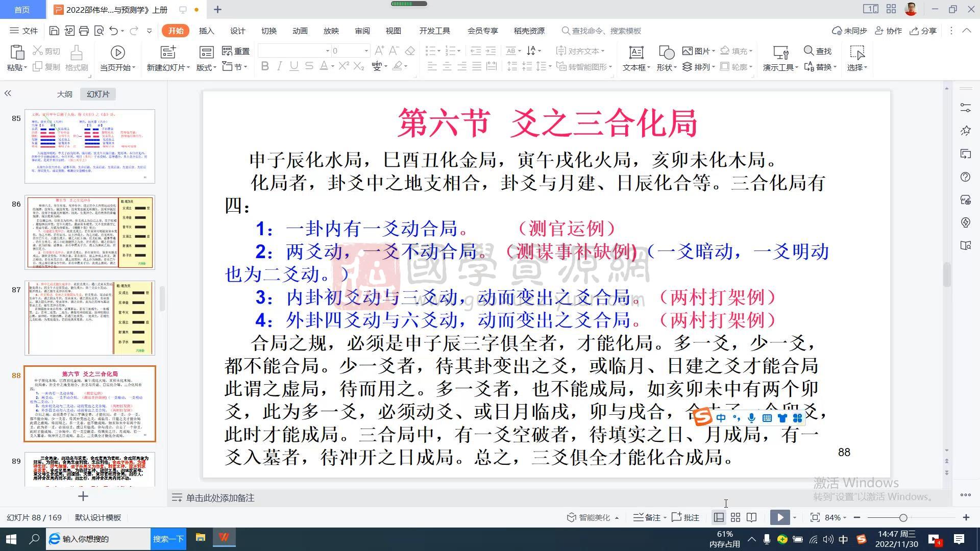Toggle subscript formatting

click(x=359, y=66)
